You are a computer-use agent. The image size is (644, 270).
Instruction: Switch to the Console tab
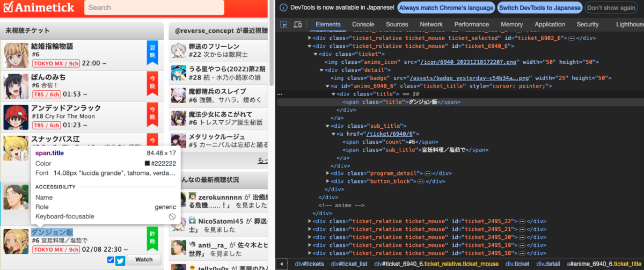pyautogui.click(x=363, y=24)
